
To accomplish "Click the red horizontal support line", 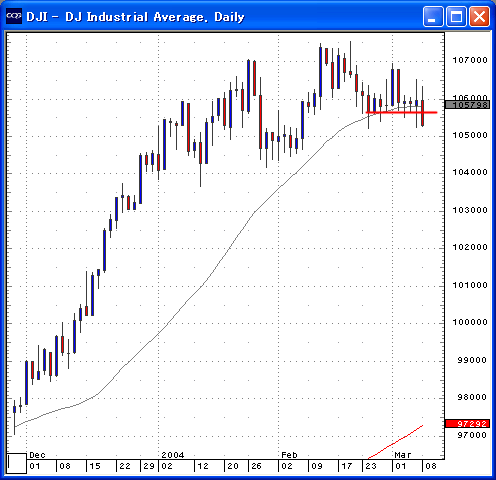I will pos(401,112).
